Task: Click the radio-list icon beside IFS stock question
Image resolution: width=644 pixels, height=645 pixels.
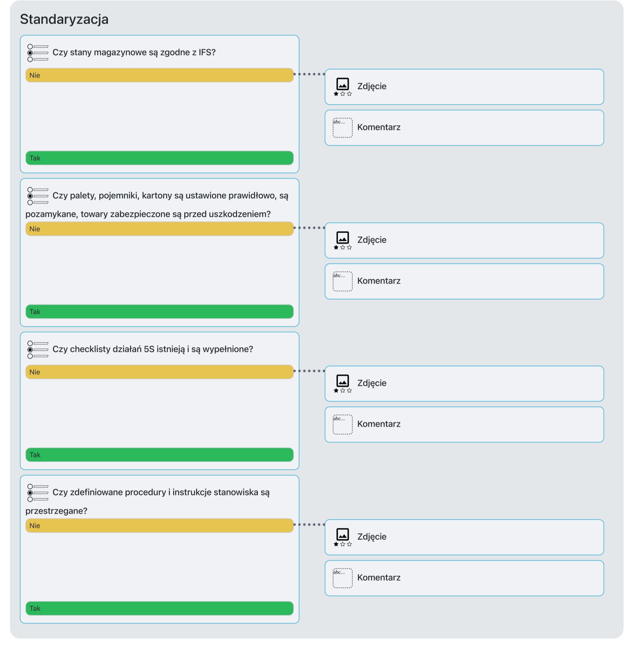Action: click(38, 53)
